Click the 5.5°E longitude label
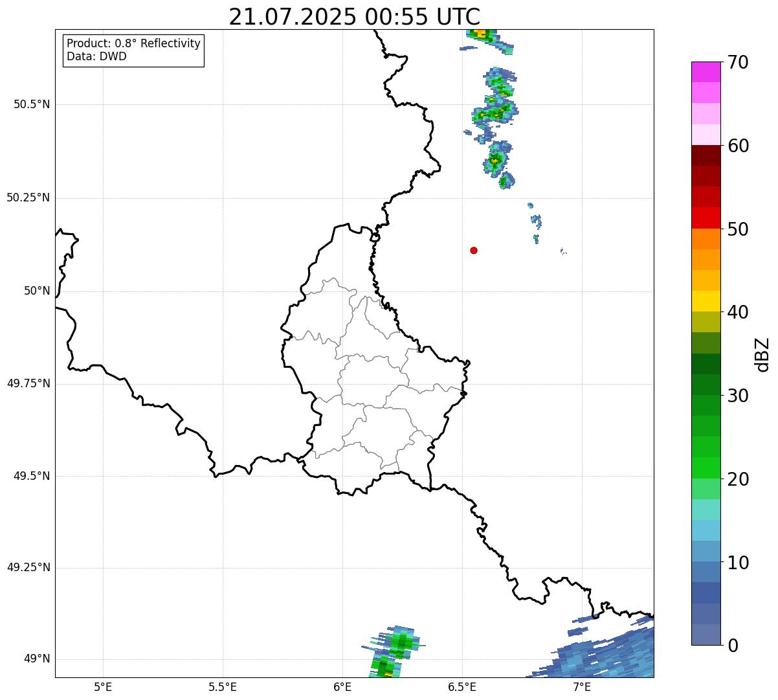The width and height of the screenshot is (778, 700). 223,686
